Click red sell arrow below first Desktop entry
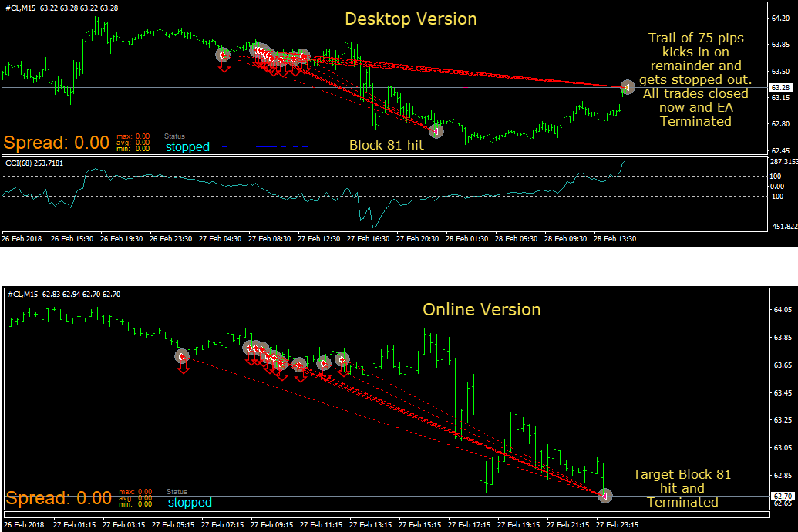 click(x=224, y=66)
